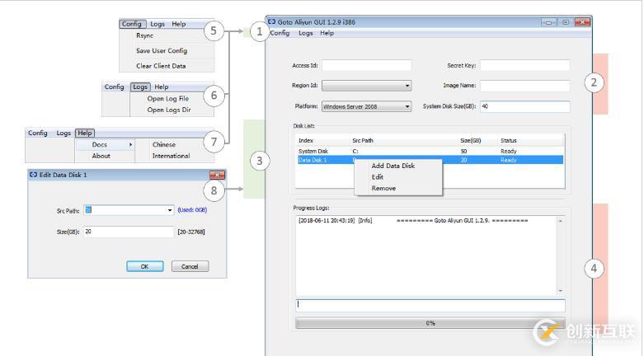Click the Status column header
This screenshot has height=356, width=644.
coord(509,140)
